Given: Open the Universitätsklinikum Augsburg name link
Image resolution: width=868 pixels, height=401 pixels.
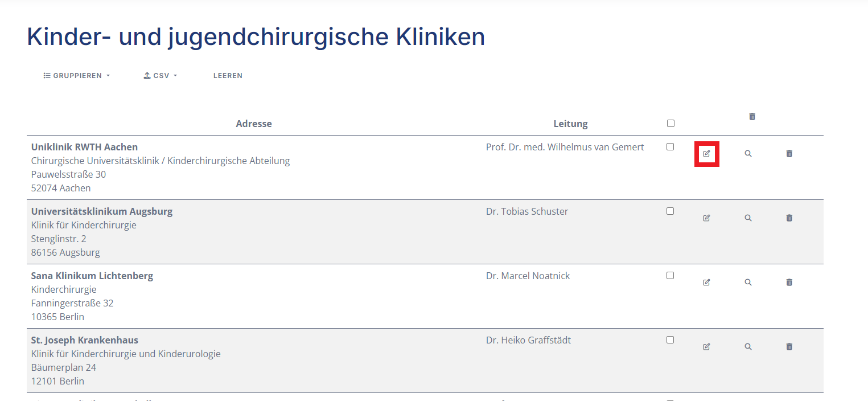Looking at the screenshot, I should click(x=102, y=212).
